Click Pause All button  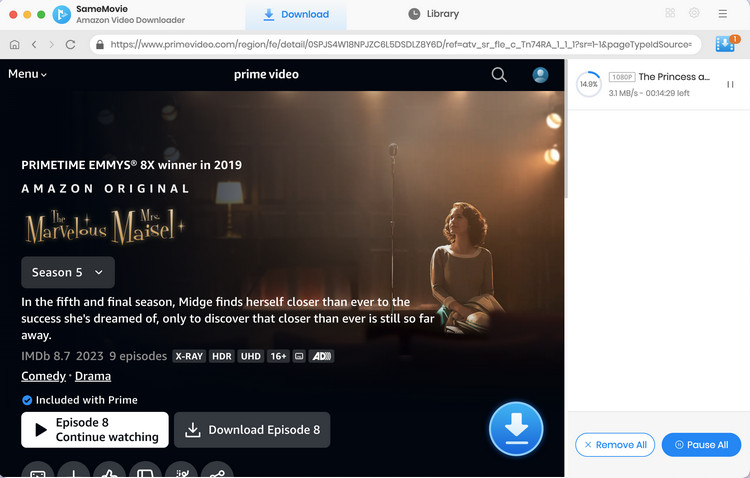coord(701,445)
